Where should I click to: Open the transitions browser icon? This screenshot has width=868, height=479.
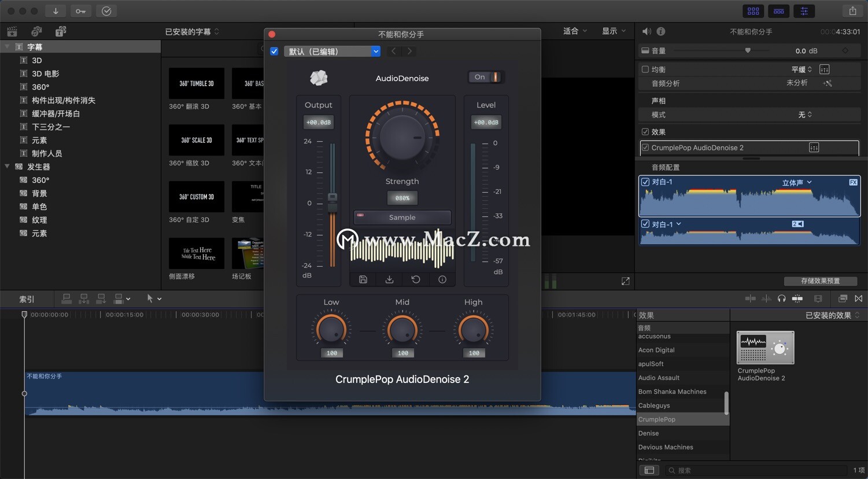coord(858,299)
